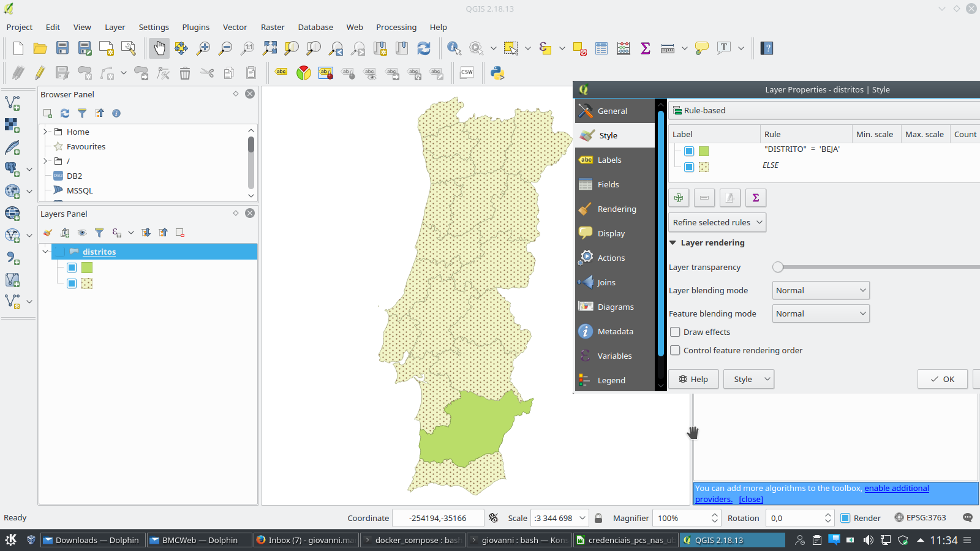Click the enable additional providers link
The width and height of the screenshot is (980, 551).
point(896,489)
